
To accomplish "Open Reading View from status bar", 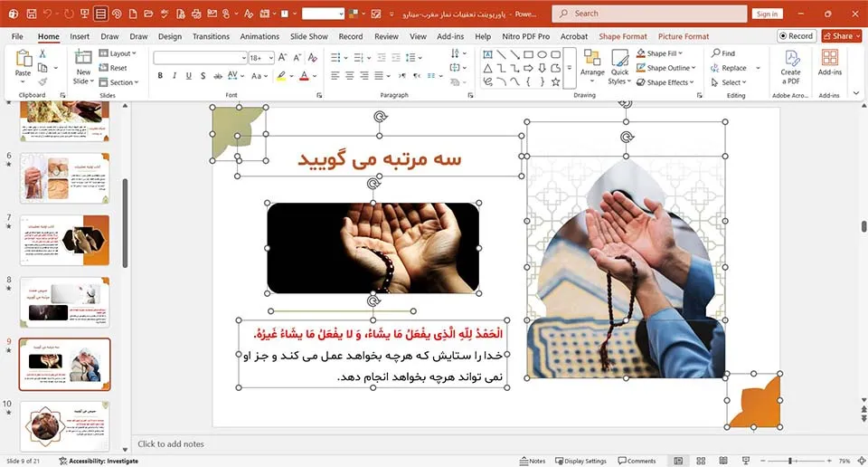I will pyautogui.click(x=723, y=461).
